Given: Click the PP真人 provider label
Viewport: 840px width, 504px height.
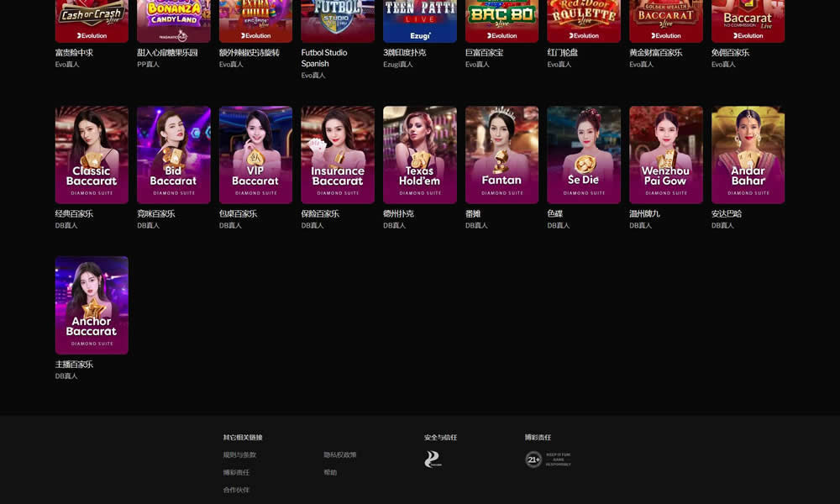Looking at the screenshot, I should (x=148, y=65).
